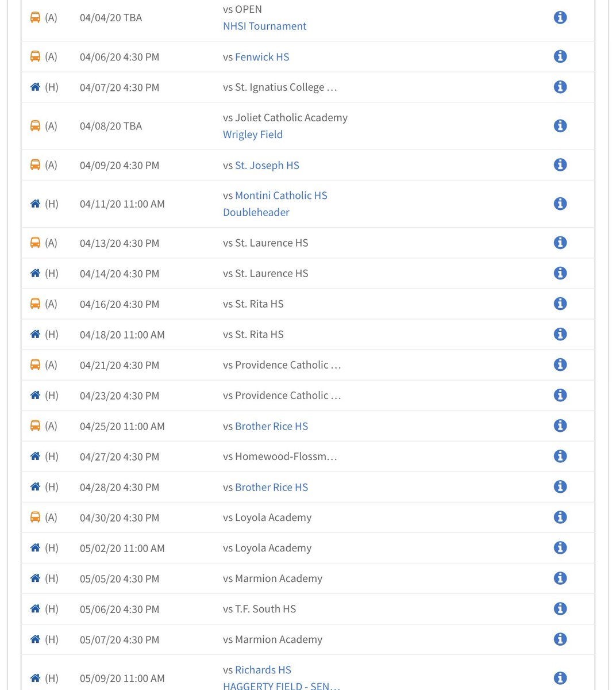Select the 04/30/20 4:30 PM date

click(x=120, y=518)
